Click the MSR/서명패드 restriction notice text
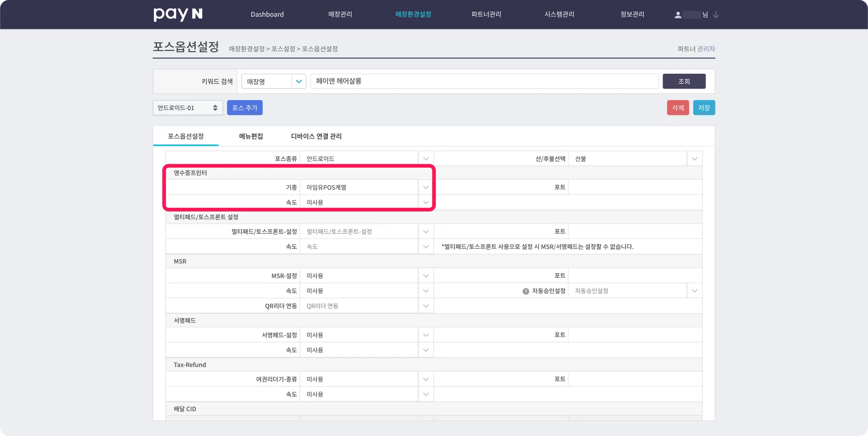This screenshot has width=868, height=436. [537, 247]
